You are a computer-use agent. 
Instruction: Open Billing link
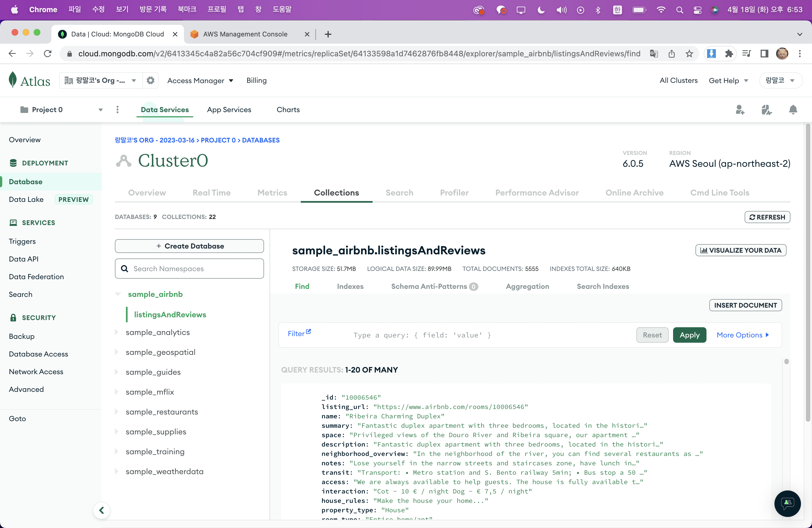(257, 80)
